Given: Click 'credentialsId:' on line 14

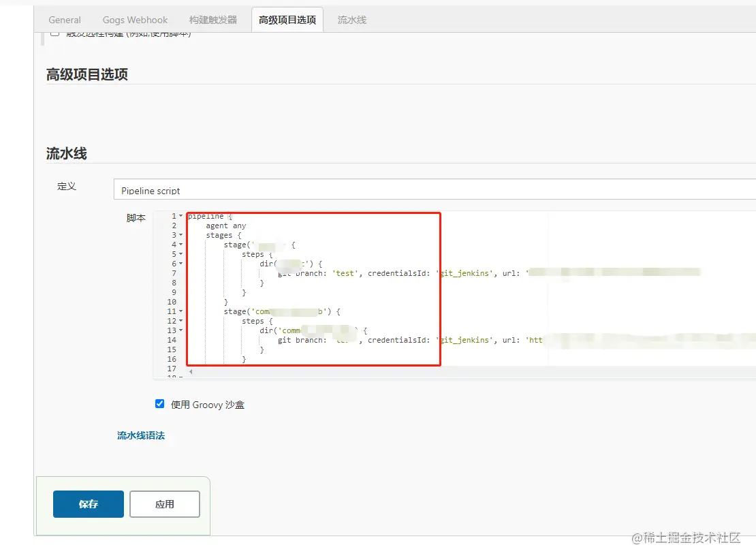Looking at the screenshot, I should coord(398,340).
